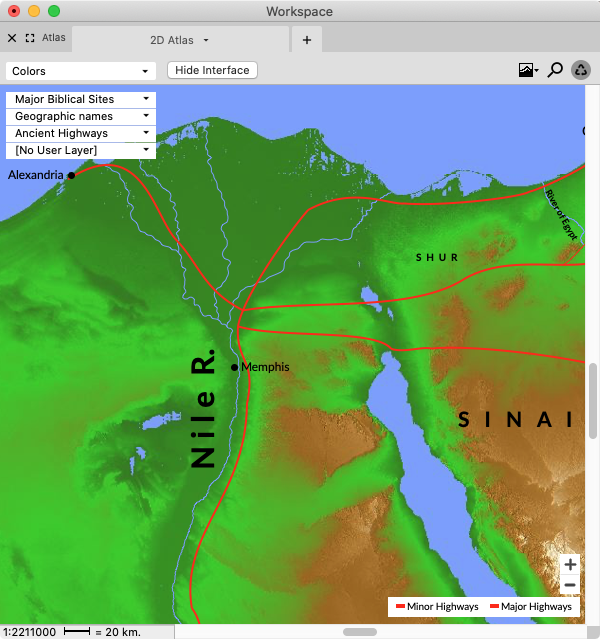Click the horizontal scrollbar thumb
Screen dimensions: 600x639
(360, 632)
